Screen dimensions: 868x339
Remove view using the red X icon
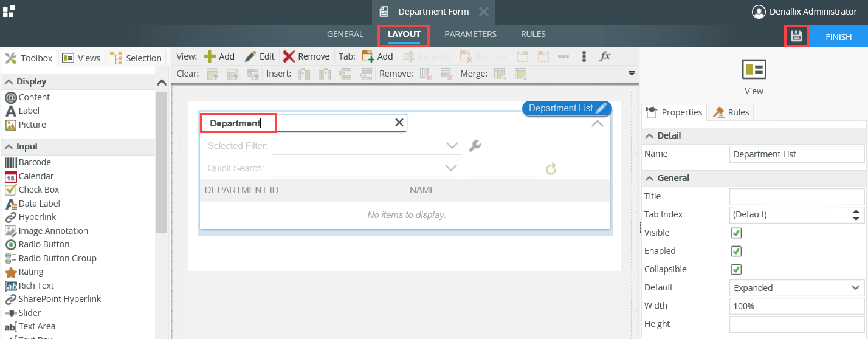[x=289, y=56]
